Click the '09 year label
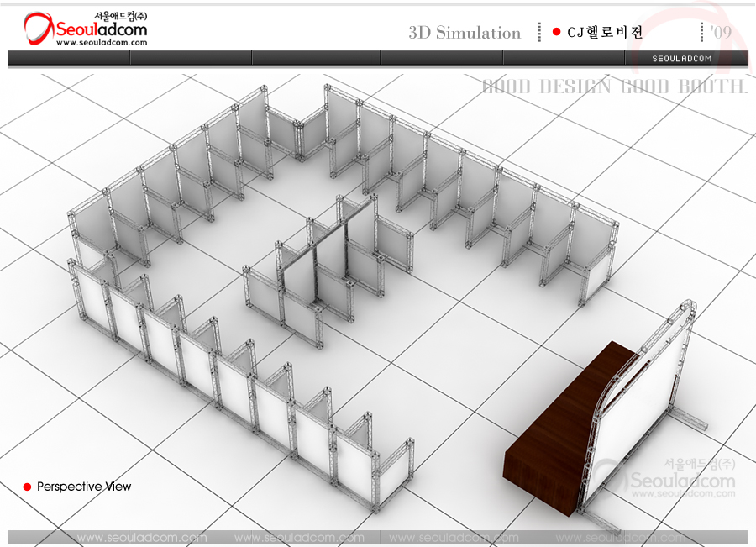 point(720,32)
